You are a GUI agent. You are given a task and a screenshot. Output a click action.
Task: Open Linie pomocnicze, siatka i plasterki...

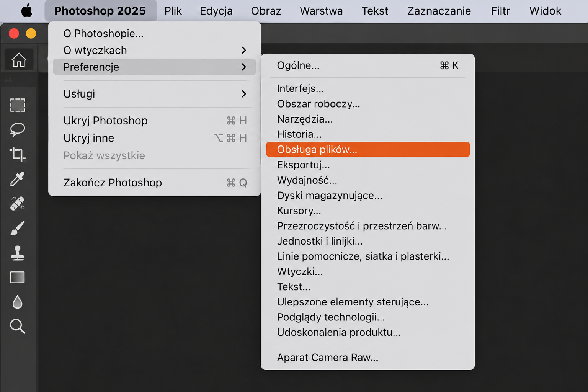[368, 256]
